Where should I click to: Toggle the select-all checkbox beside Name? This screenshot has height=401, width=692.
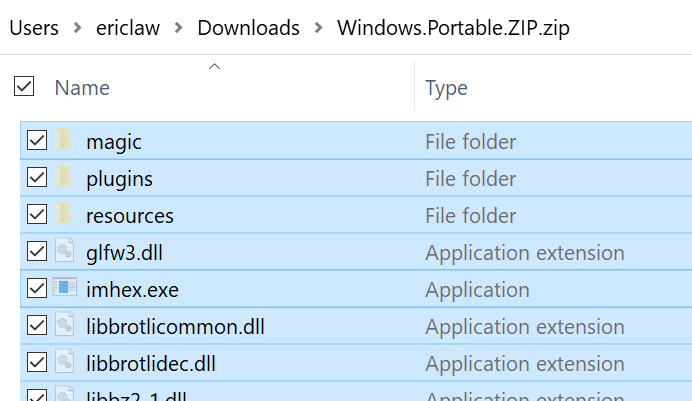click(x=24, y=86)
